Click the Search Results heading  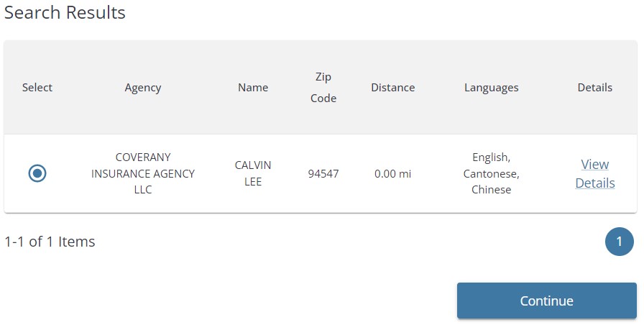tap(65, 13)
